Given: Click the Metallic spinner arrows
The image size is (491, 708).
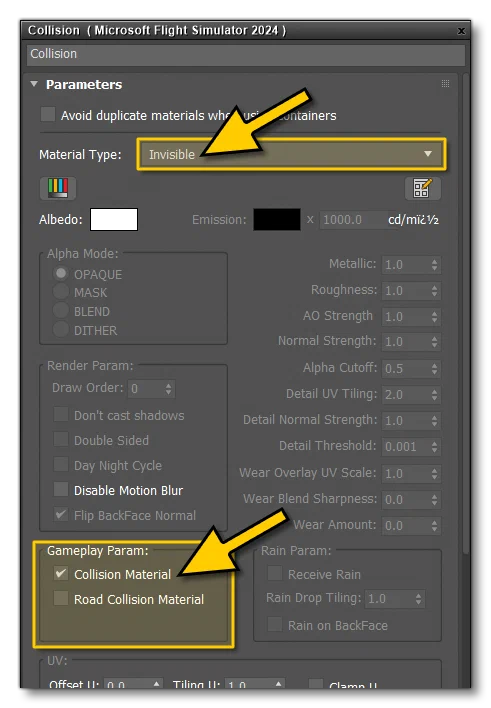Looking at the screenshot, I should click(435, 265).
